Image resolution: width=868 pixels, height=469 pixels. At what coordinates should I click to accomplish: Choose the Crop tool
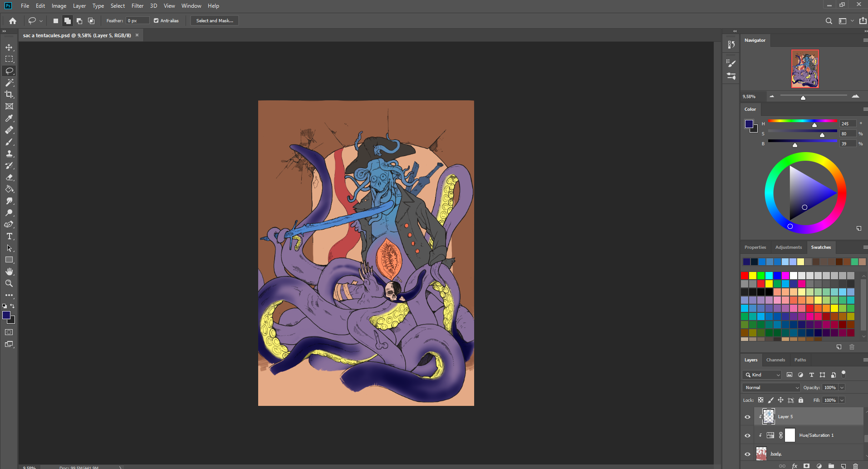click(9, 94)
